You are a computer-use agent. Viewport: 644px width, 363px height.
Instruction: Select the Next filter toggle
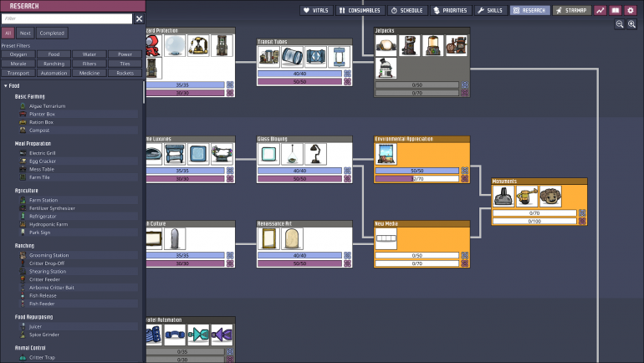coord(25,33)
